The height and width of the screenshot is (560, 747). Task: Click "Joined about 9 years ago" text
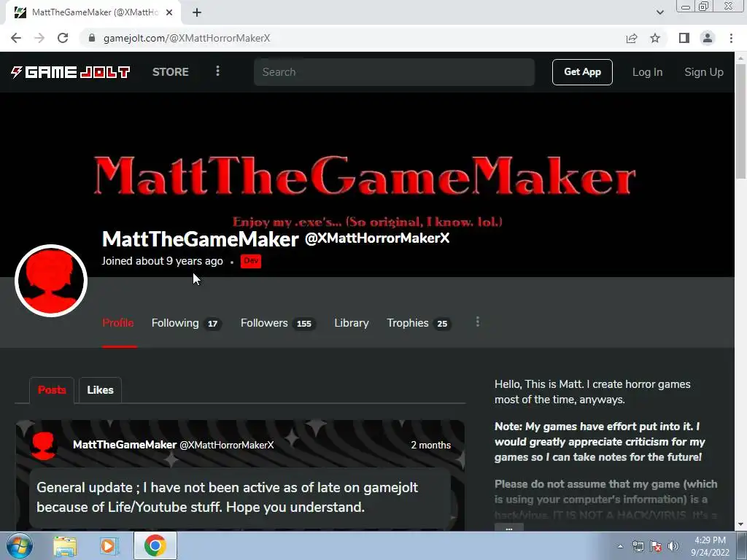(x=163, y=261)
